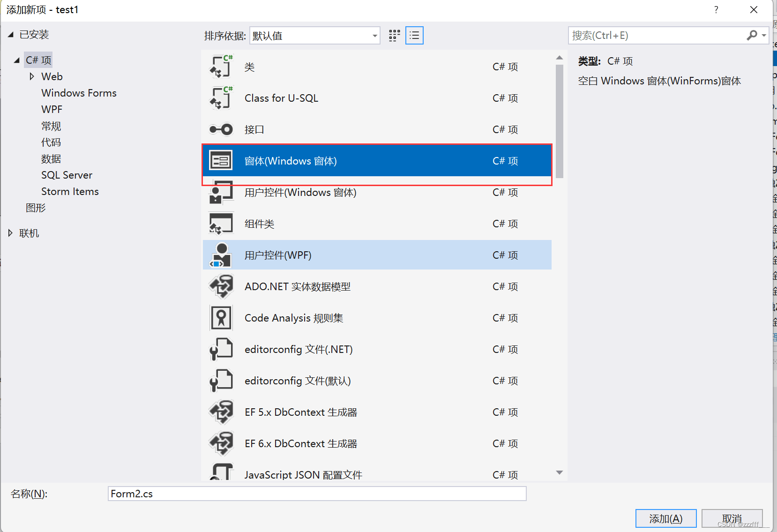Select the ADO.NET 实体数据模型 icon
Image resolution: width=777 pixels, height=532 pixels.
click(221, 286)
